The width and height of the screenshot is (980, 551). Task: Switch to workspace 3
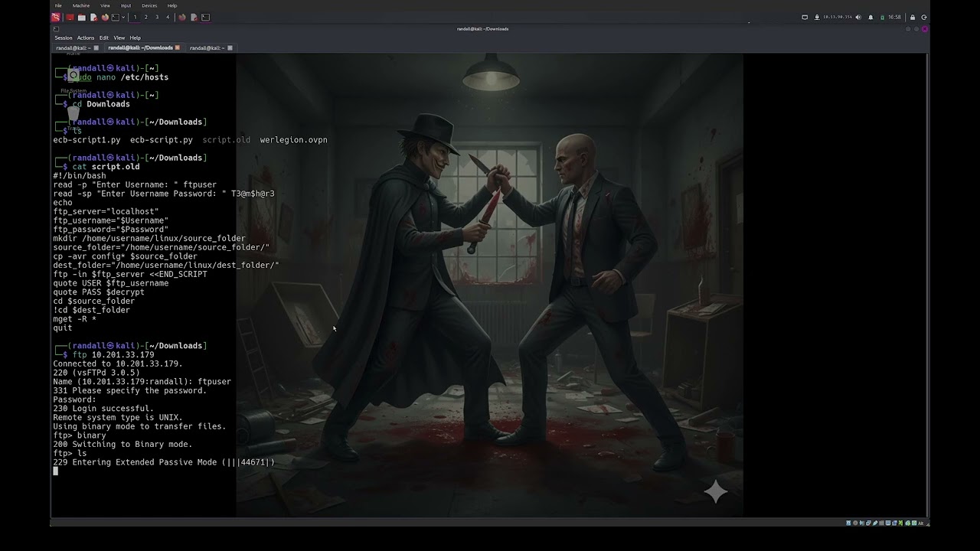[x=157, y=17]
